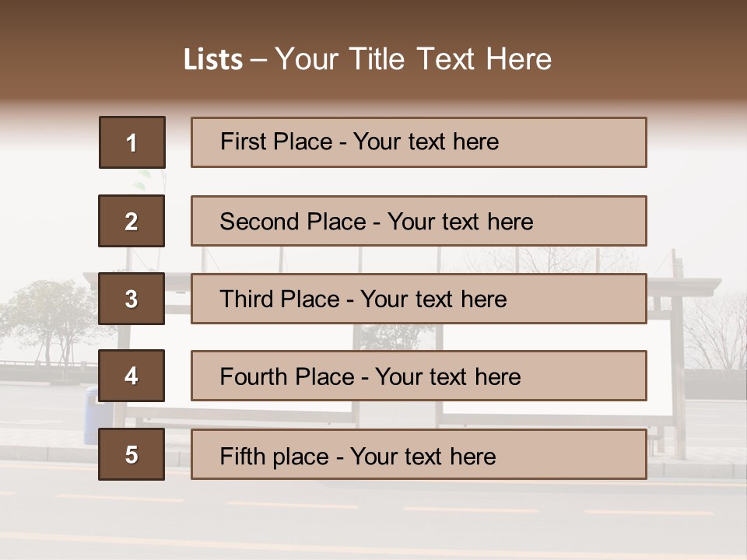Select the First Place text bar
Screen dimensions: 747x560
[x=419, y=142]
